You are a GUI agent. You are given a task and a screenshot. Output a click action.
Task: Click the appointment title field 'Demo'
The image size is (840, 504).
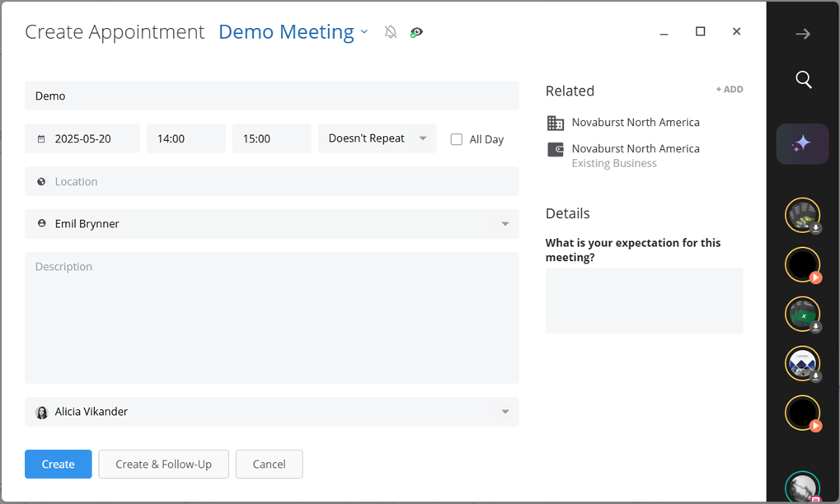[271, 96]
